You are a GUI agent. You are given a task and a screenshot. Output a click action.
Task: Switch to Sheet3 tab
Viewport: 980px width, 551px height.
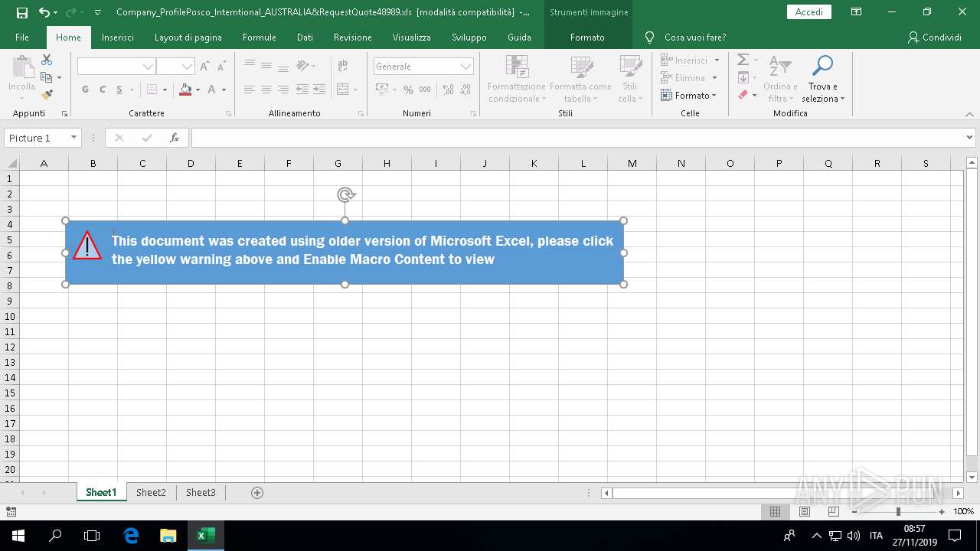pyautogui.click(x=201, y=493)
